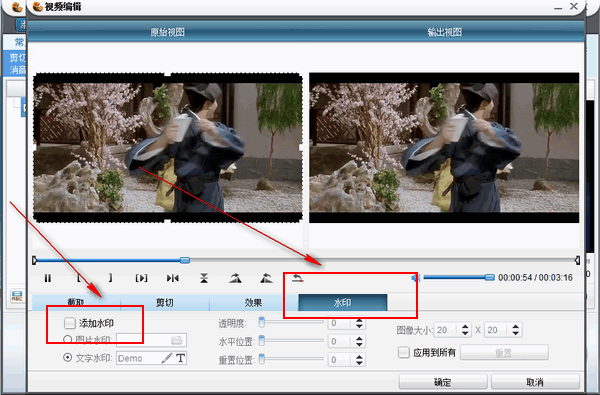Increase the 水平位置 value
This screenshot has width=600, height=395.
pyautogui.click(x=359, y=338)
